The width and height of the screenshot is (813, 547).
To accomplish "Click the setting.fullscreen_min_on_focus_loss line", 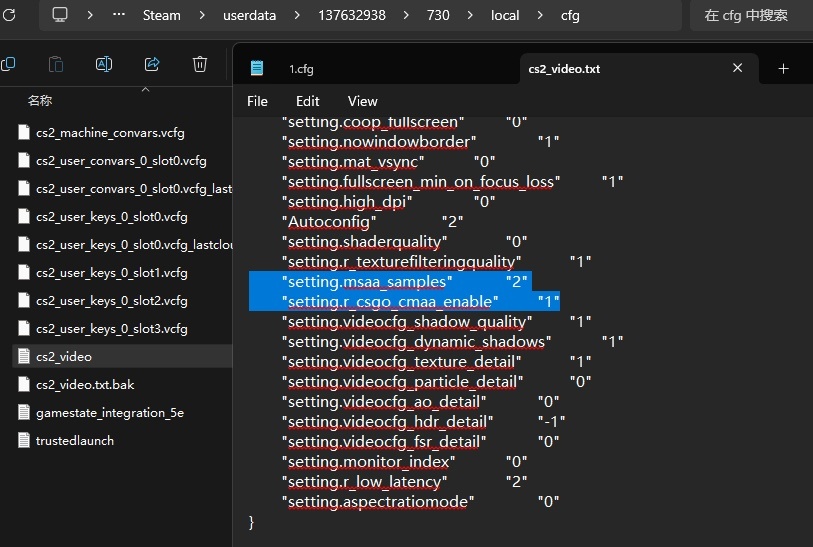I will click(x=453, y=181).
